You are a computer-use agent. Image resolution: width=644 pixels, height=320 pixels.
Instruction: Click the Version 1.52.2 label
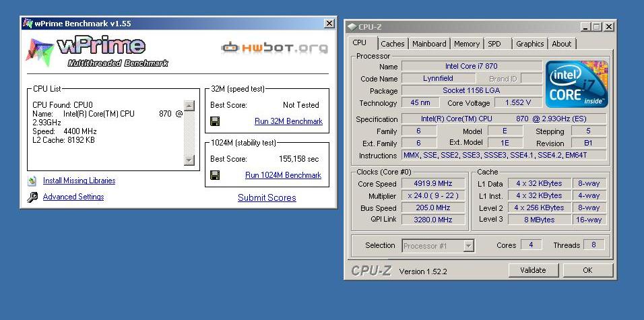[423, 271]
